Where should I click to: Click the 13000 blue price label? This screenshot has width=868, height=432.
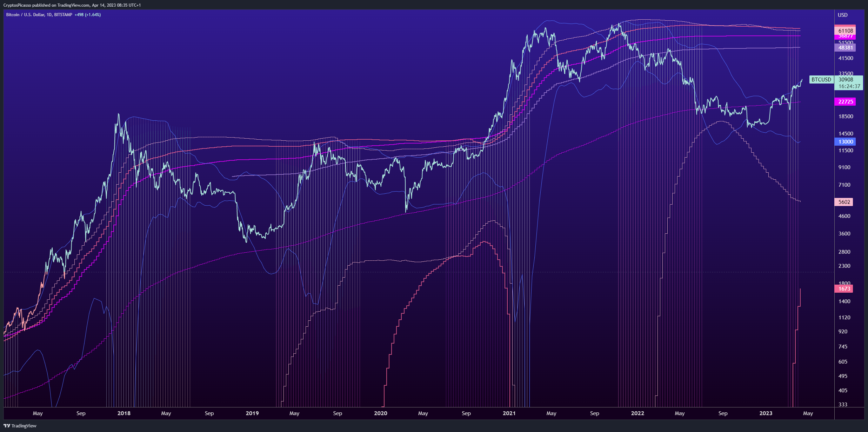(x=846, y=142)
